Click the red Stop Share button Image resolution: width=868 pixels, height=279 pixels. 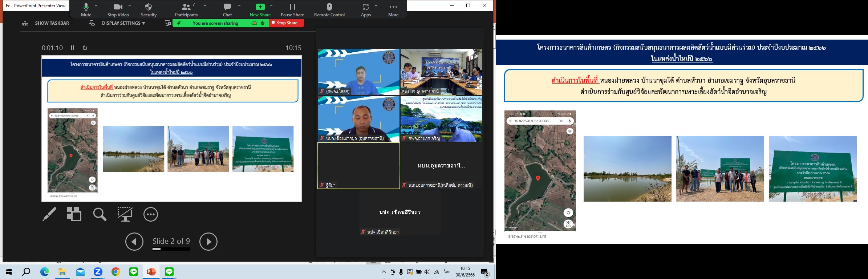coord(287,23)
